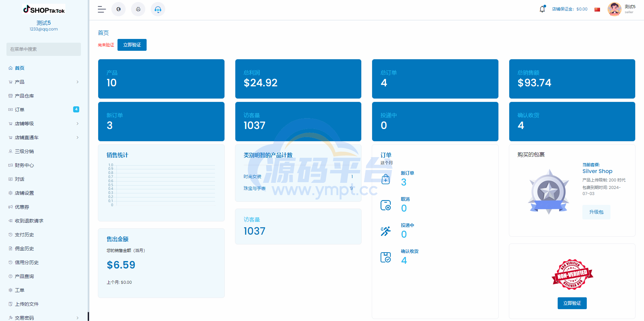Image resolution: width=644 pixels, height=321 pixels.
Task: Click 立即验证 button below page title
Action: (x=132, y=45)
